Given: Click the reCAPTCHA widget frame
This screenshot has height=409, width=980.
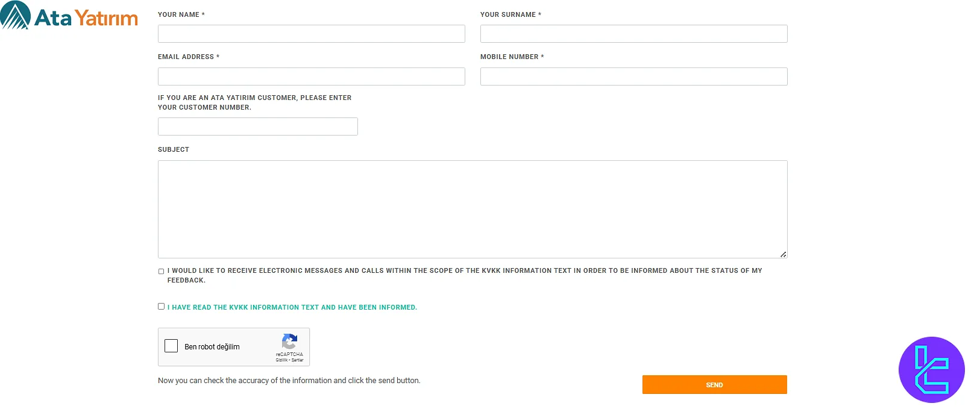Looking at the screenshot, I should point(234,347).
